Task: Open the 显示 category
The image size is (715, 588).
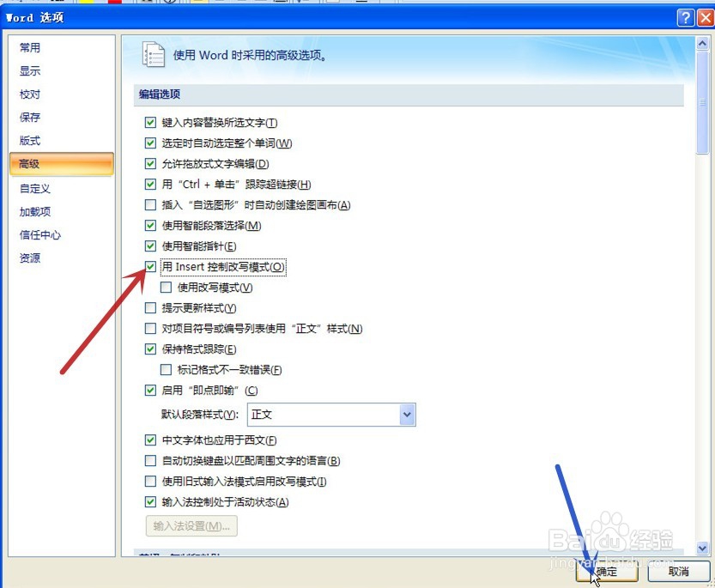Action: (30, 70)
